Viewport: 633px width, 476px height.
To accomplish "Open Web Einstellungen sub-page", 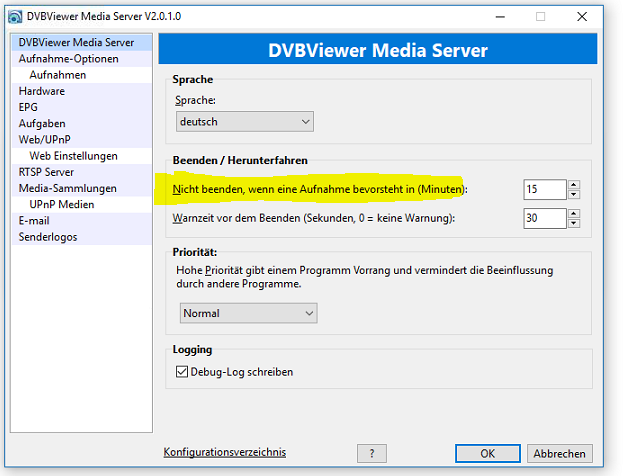I will pos(82,156).
